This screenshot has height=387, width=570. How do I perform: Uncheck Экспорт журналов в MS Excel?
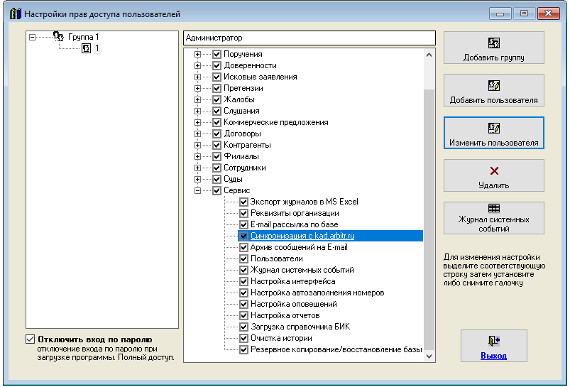click(244, 202)
